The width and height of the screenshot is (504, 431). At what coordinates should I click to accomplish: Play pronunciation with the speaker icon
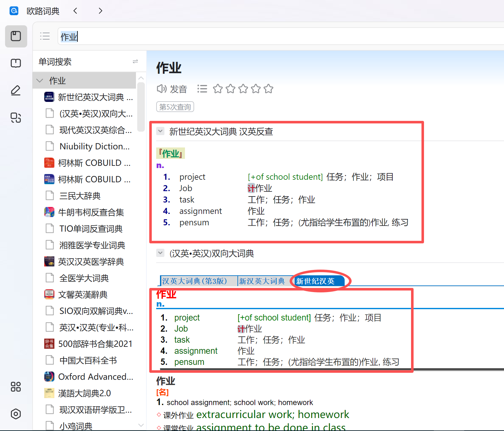(x=162, y=89)
